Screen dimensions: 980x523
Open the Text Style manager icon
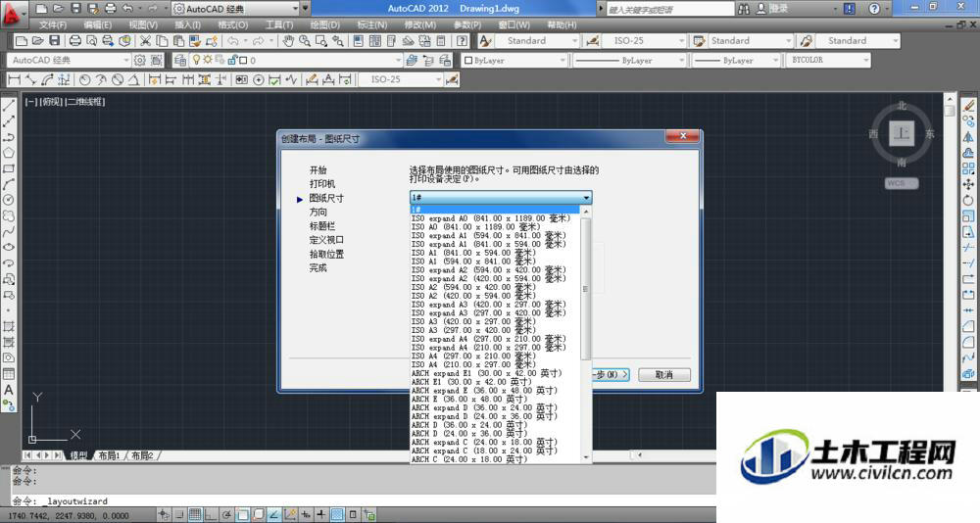click(x=486, y=40)
